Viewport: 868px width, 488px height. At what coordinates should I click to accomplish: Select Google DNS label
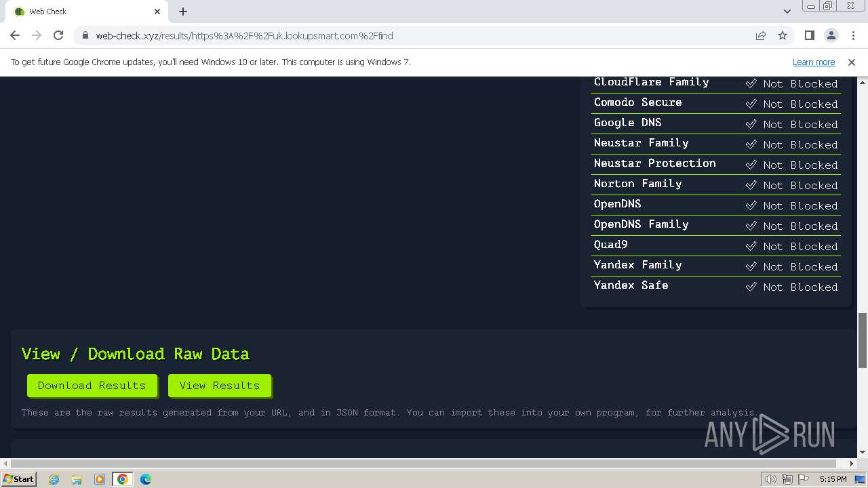[x=627, y=123]
